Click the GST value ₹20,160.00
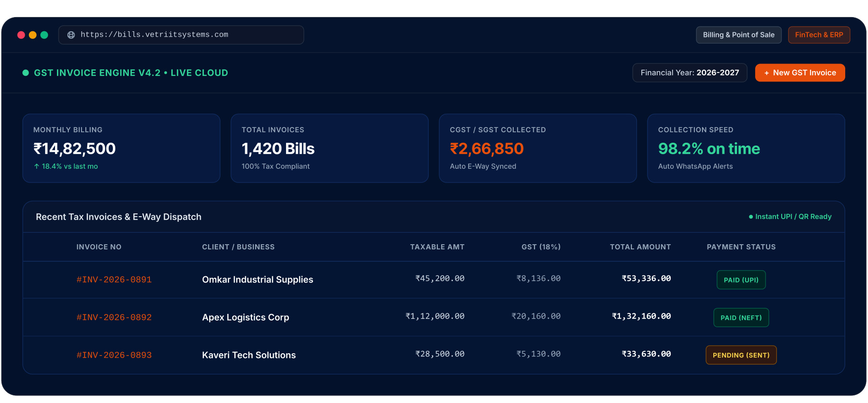 coord(536,316)
